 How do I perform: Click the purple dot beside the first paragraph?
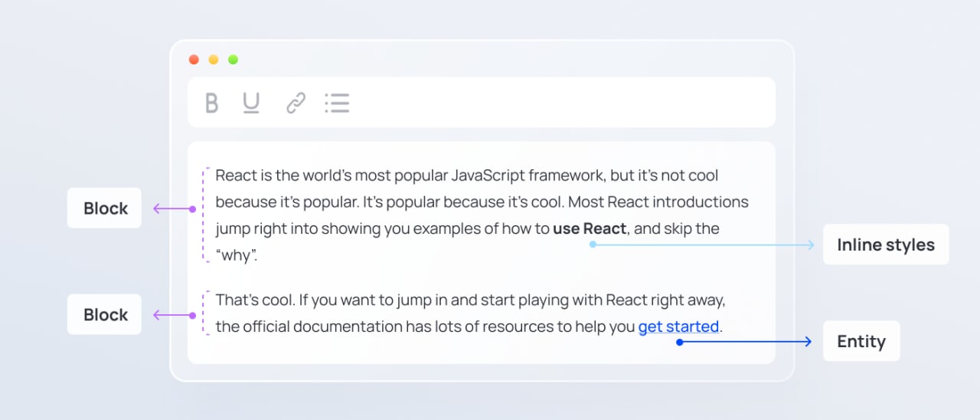click(192, 208)
